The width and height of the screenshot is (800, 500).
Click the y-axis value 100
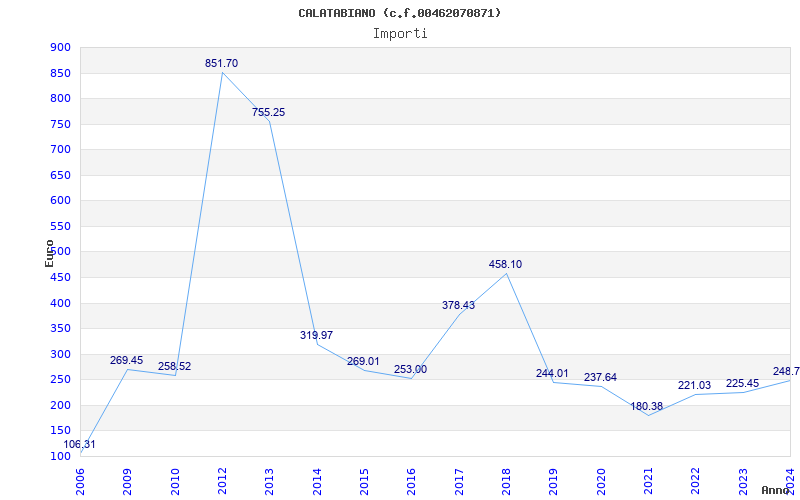(60, 456)
